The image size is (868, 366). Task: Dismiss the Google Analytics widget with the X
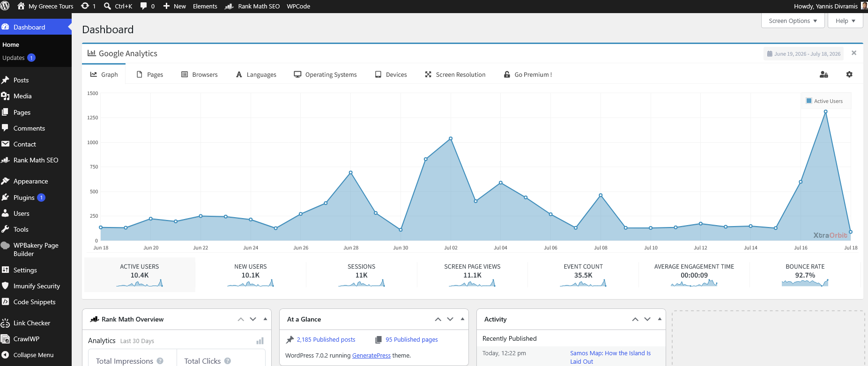[x=854, y=53]
